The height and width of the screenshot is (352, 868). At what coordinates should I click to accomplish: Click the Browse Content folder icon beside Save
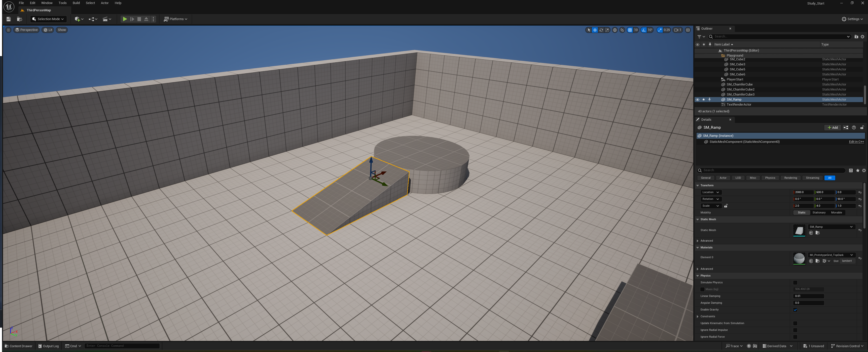[20, 19]
